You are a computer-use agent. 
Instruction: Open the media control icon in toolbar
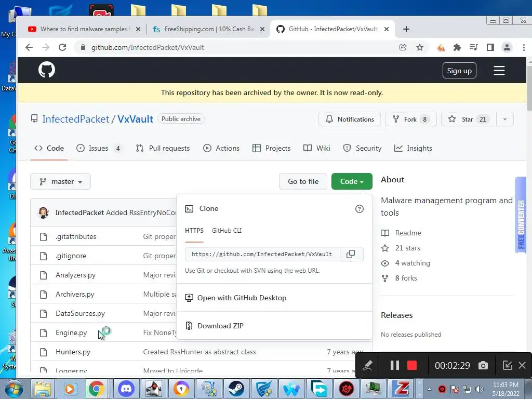pos(474,47)
